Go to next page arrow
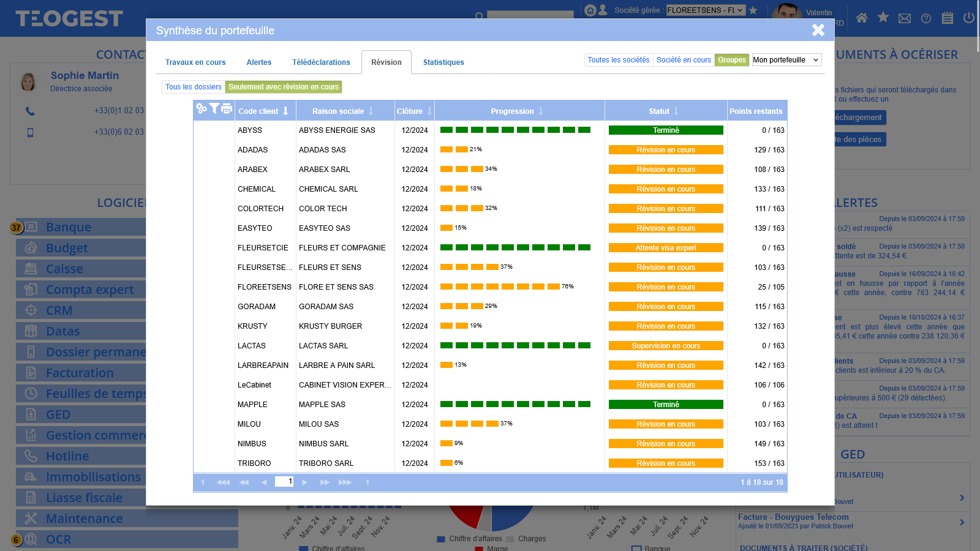This screenshot has height=551, width=980. [x=304, y=482]
